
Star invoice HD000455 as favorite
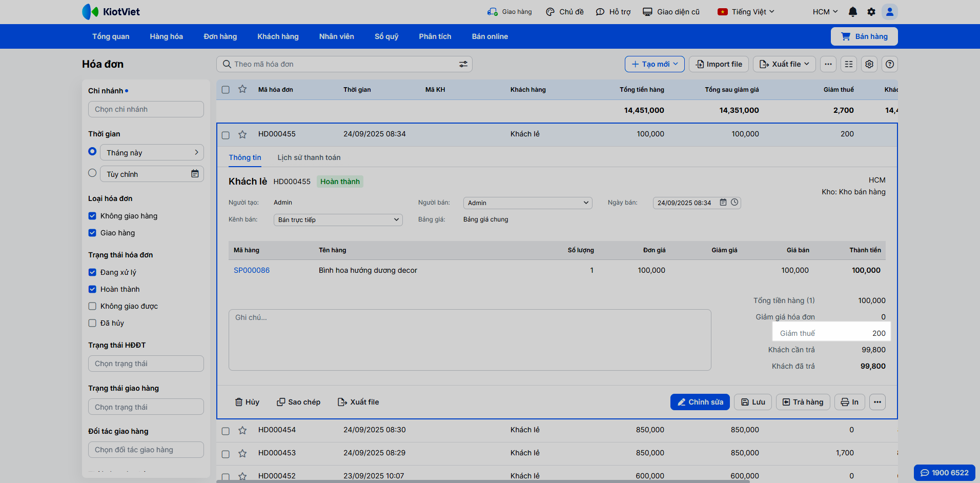click(242, 134)
